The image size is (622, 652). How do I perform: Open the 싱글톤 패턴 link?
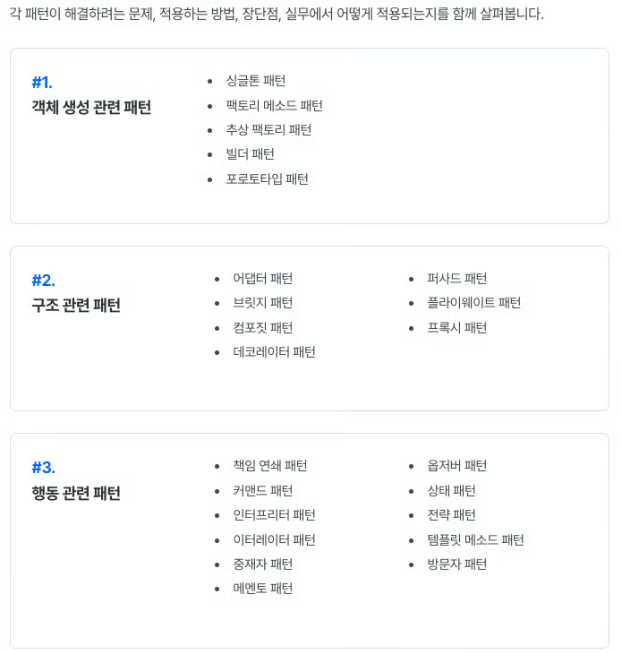click(255, 81)
